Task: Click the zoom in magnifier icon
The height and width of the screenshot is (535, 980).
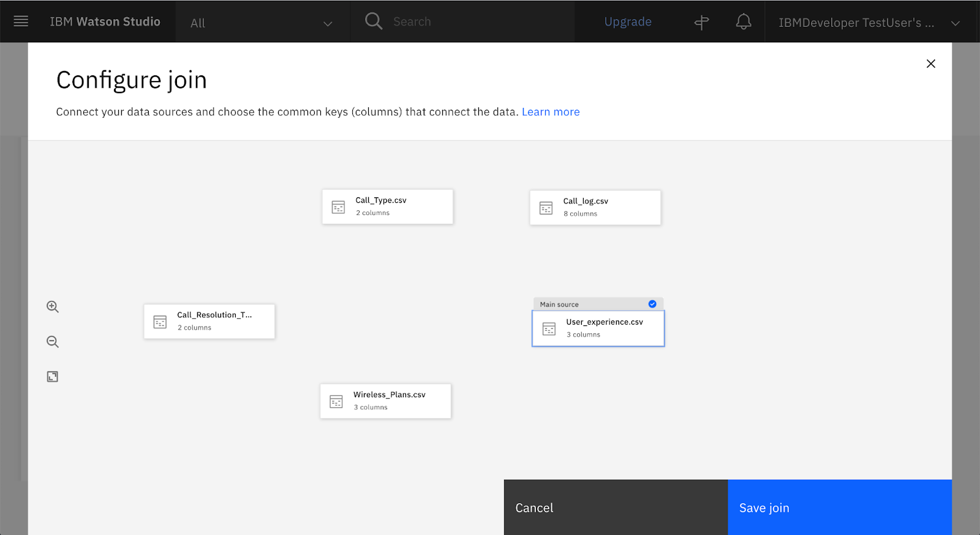Action: pos(53,307)
